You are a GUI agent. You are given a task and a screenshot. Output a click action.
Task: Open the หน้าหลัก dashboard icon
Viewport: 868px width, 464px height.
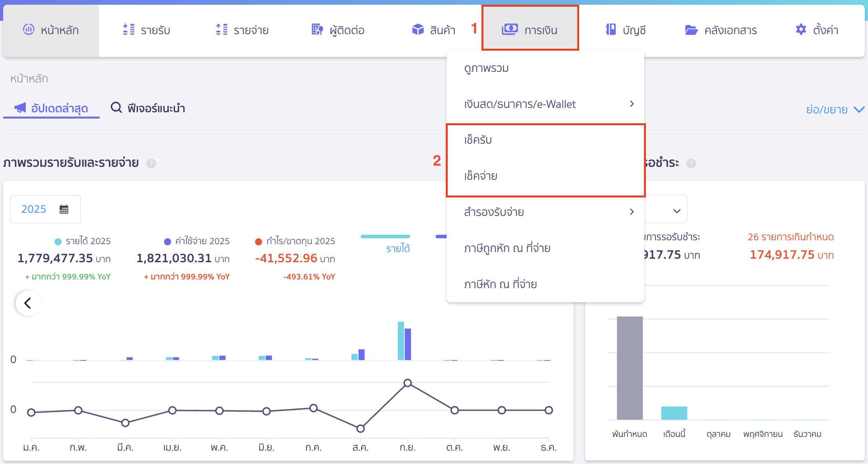click(29, 29)
